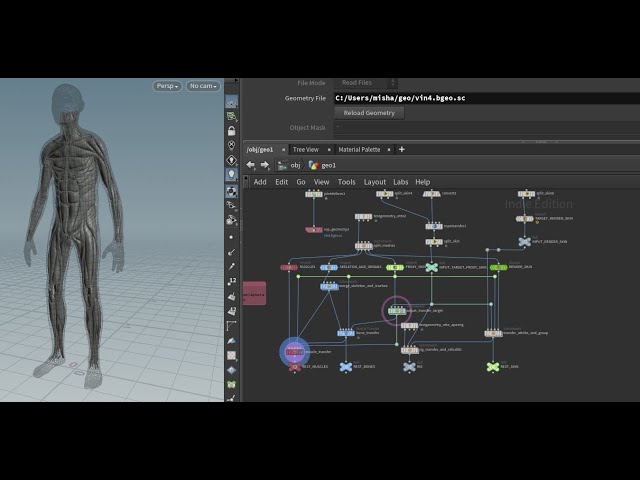640x480 pixels.
Task: Toggle the lock camera padlock icon
Action: pyautogui.click(x=231, y=131)
